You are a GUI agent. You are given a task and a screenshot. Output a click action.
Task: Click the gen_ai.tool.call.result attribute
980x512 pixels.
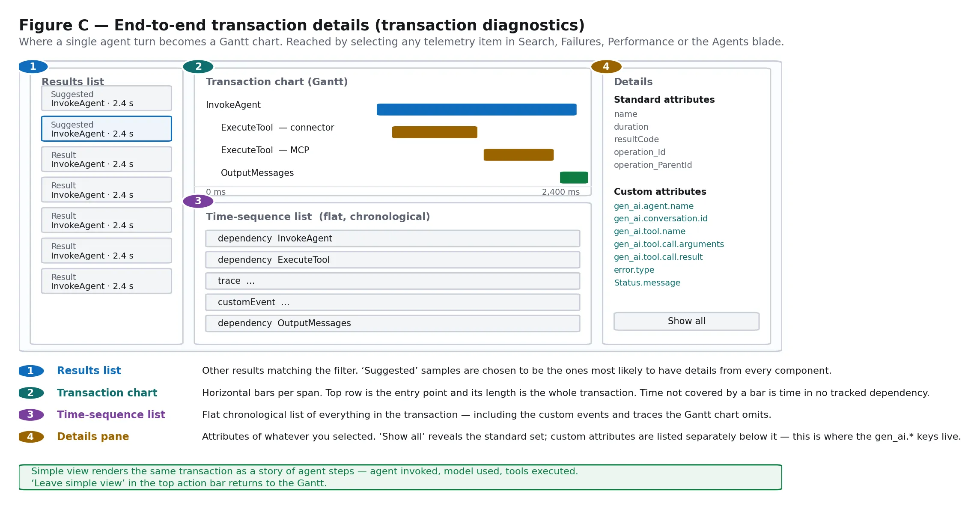pyautogui.click(x=658, y=257)
